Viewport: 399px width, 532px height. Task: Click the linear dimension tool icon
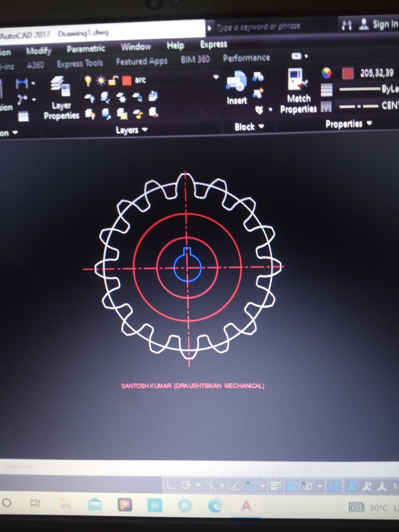click(22, 83)
